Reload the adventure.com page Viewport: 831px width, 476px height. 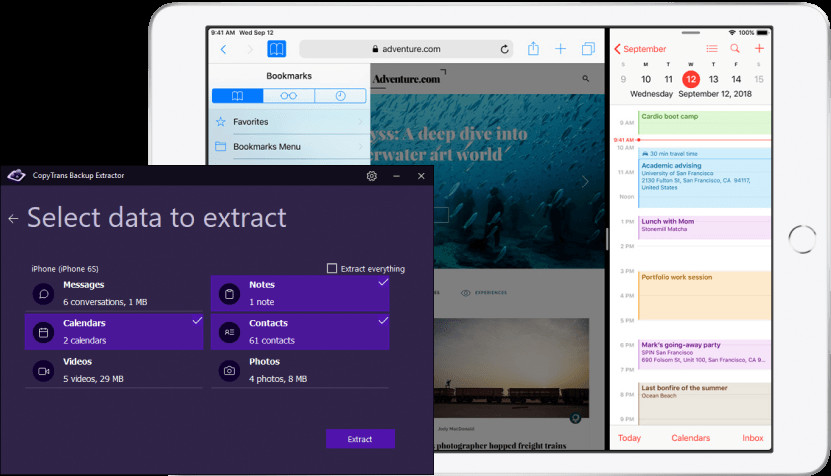click(x=505, y=49)
